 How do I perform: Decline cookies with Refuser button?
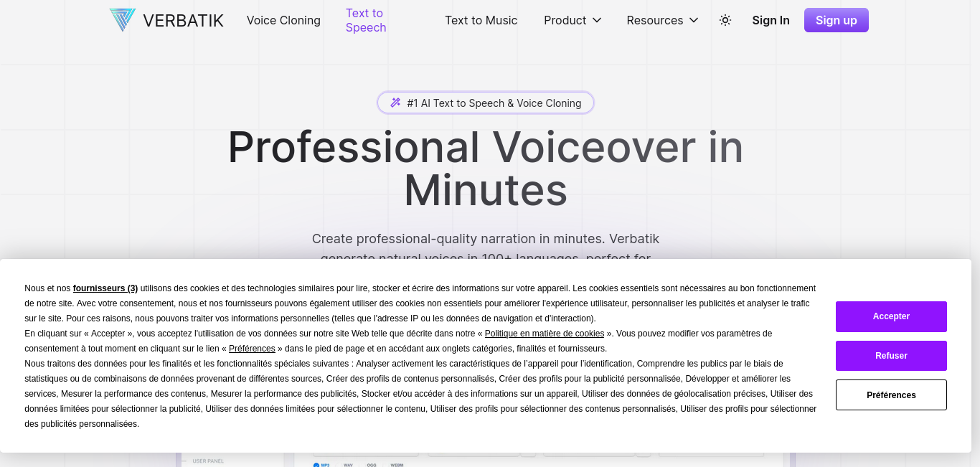click(x=891, y=356)
